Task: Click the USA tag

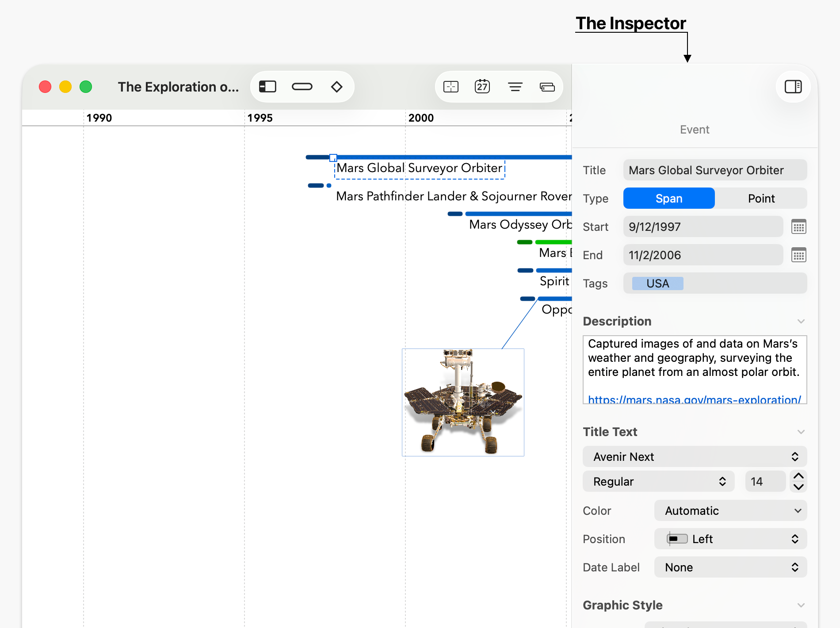Action: [657, 283]
